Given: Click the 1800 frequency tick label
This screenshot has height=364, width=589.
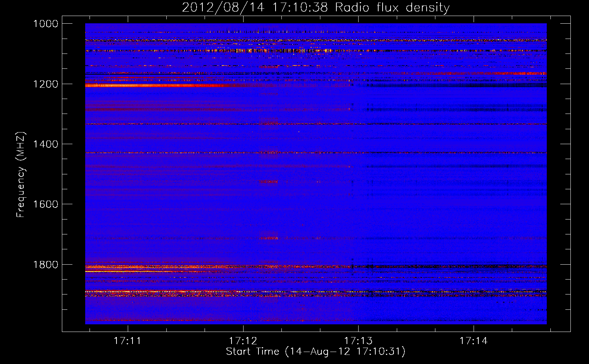Looking at the screenshot, I should coord(46,265).
